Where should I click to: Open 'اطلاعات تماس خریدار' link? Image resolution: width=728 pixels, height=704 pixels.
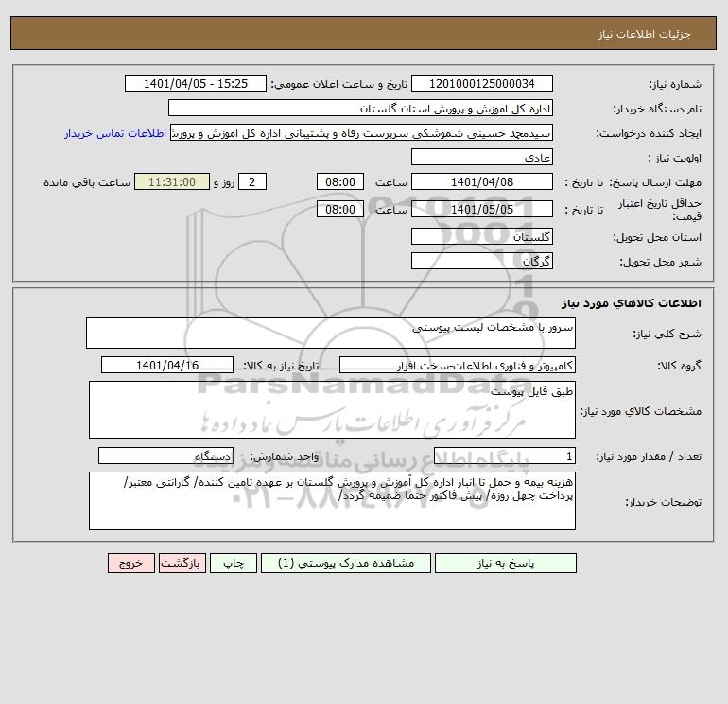tap(115, 133)
